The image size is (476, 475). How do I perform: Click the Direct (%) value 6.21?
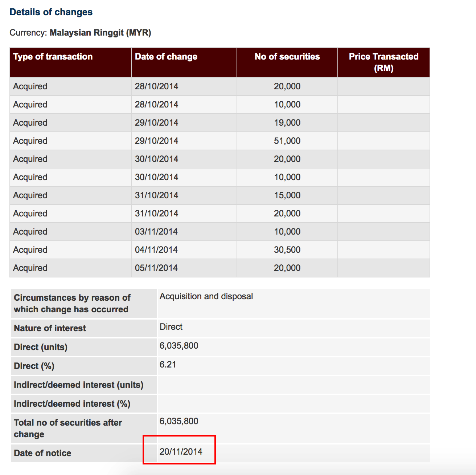tap(168, 365)
